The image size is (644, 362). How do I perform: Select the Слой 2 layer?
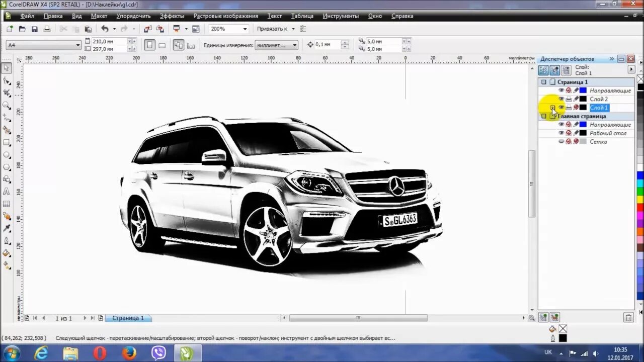(x=599, y=99)
